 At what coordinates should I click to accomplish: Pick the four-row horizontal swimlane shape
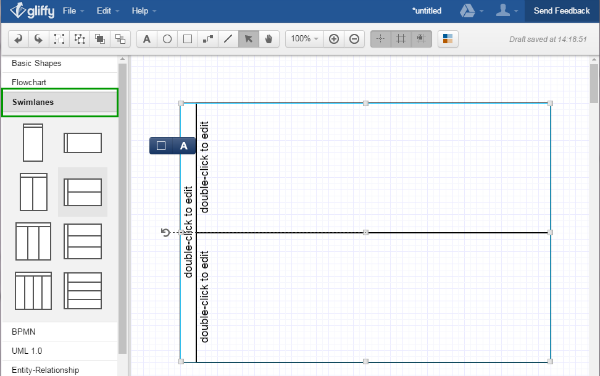click(83, 291)
